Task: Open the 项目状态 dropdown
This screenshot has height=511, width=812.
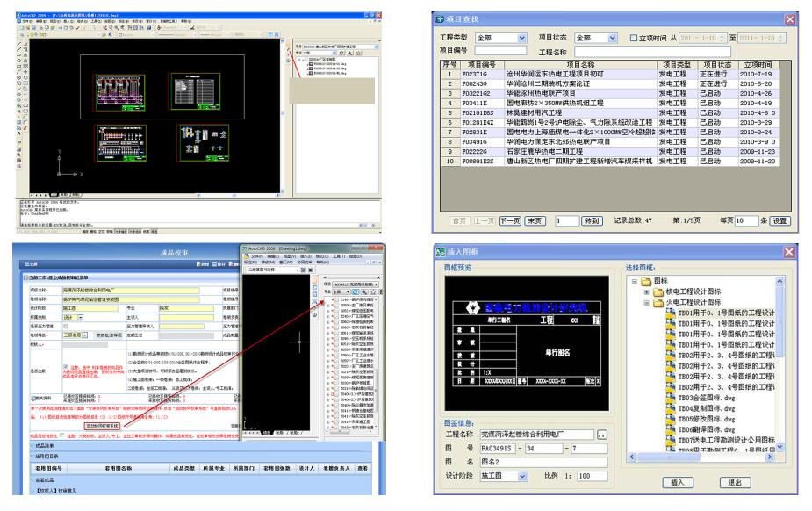Action: click(x=613, y=38)
